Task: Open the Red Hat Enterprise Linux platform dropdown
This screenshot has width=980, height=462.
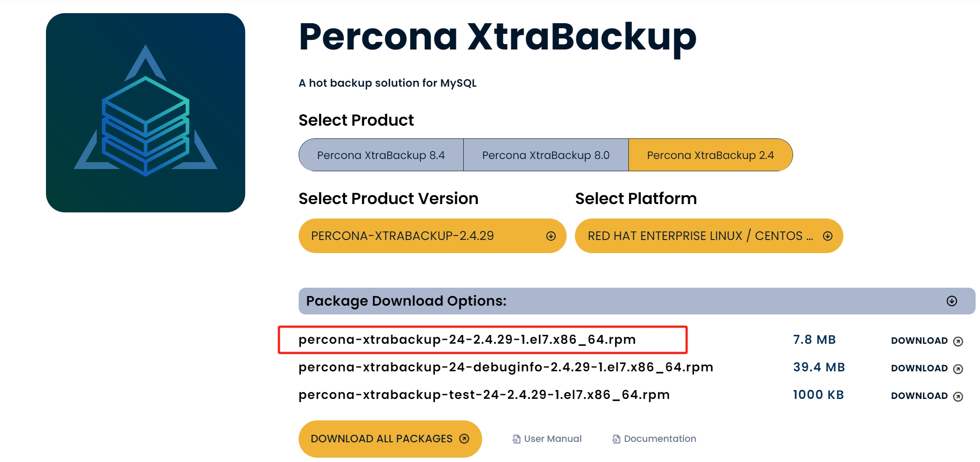Action: [709, 236]
